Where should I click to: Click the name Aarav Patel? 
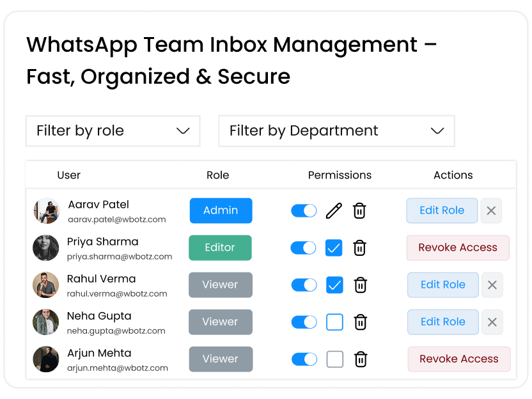(x=98, y=205)
